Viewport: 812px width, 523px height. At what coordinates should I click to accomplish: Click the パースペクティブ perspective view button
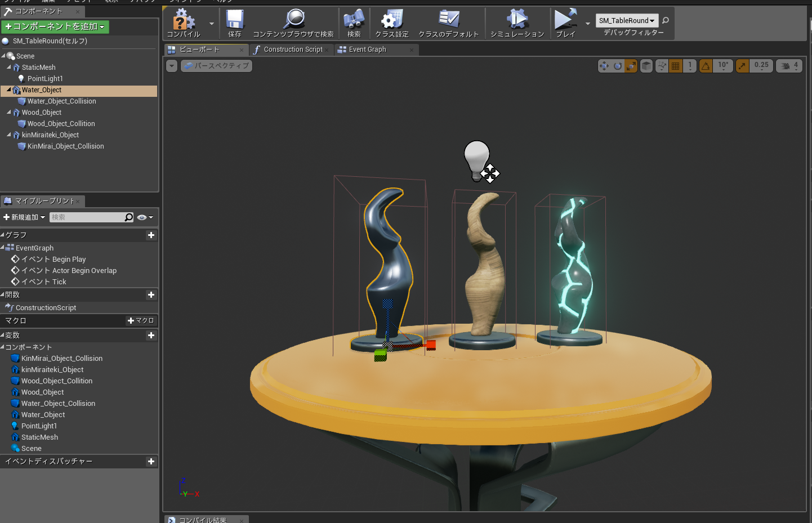(x=216, y=66)
